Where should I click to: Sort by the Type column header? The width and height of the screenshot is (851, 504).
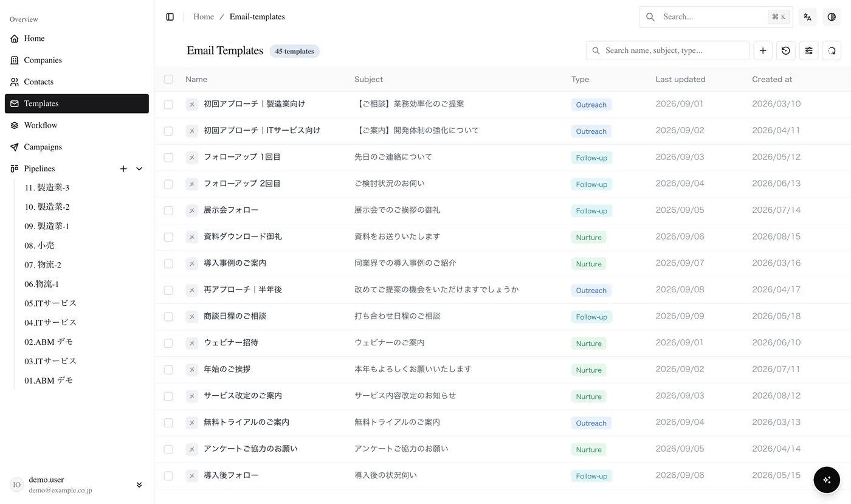click(580, 79)
